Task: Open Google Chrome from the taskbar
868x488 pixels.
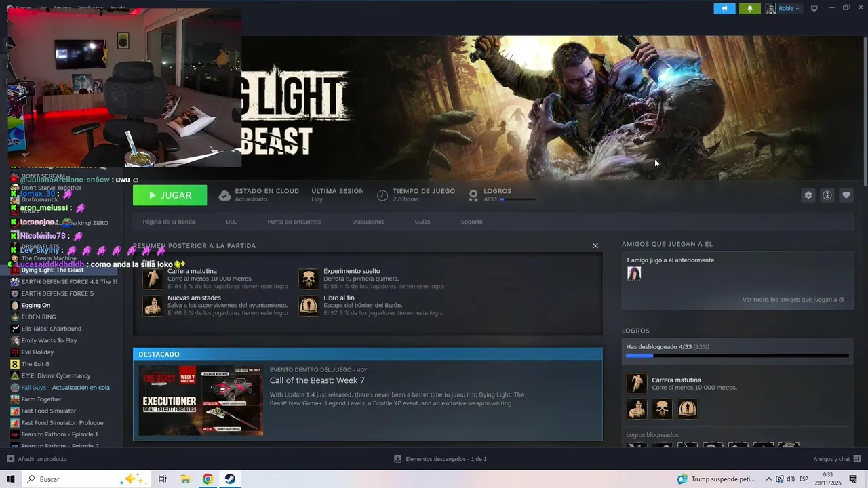Action: (x=208, y=479)
